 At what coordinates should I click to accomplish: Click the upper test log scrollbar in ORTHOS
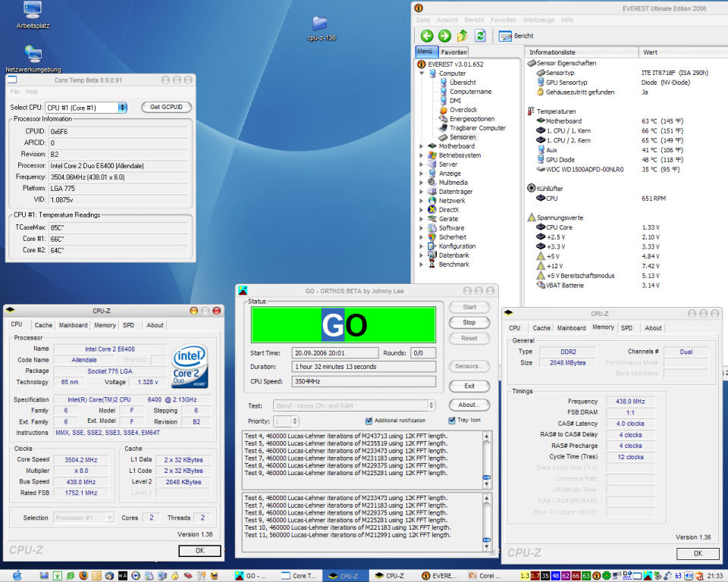[x=486, y=459]
